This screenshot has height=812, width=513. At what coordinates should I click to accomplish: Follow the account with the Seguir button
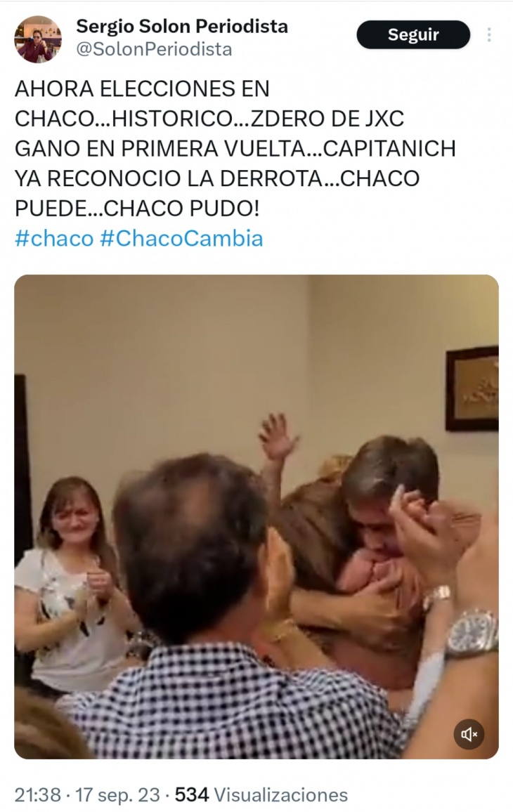pyautogui.click(x=413, y=34)
